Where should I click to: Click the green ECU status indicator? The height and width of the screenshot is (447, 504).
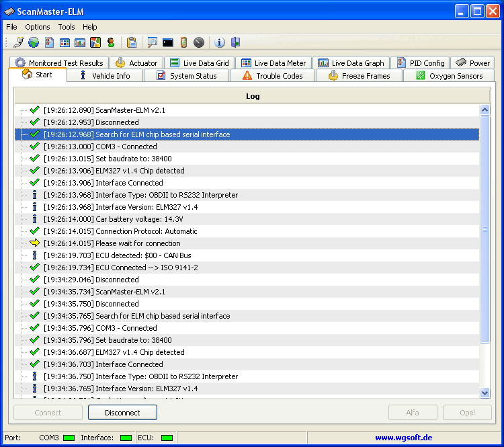tap(167, 438)
